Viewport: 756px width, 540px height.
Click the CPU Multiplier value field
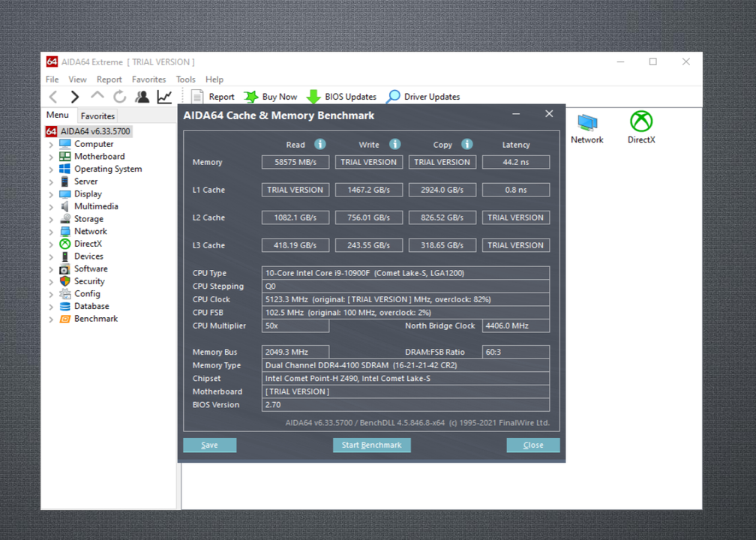295,325
